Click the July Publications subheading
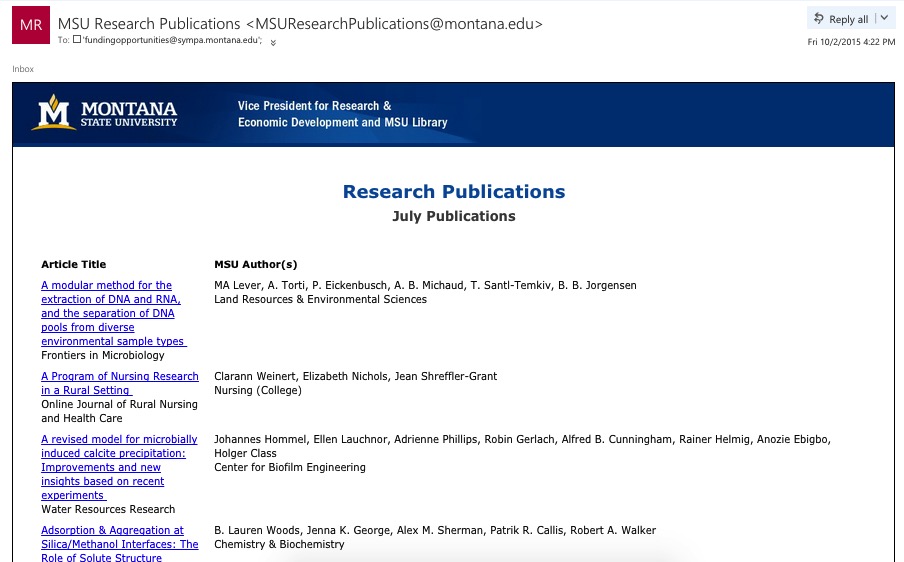 click(454, 216)
